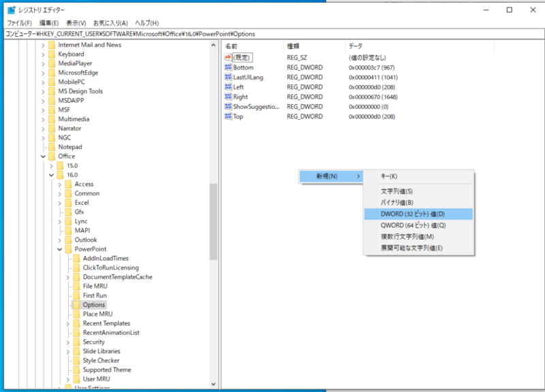Viewport: 545px width, 392px height.
Task: Click the Security folder icon
Action: point(77,342)
